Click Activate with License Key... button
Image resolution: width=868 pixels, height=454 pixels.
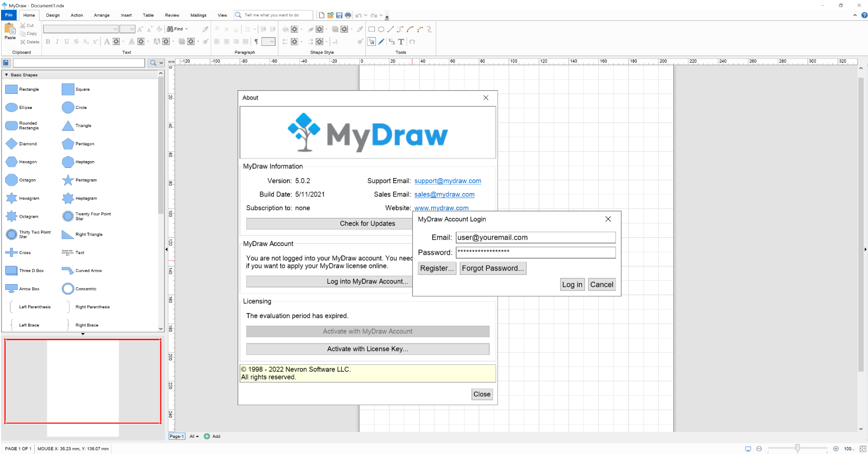click(x=368, y=349)
